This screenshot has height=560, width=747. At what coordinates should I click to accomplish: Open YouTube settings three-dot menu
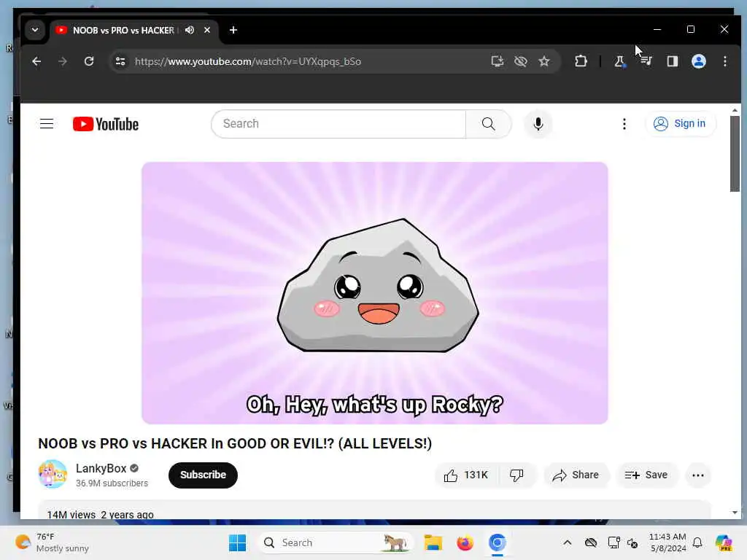coord(624,124)
